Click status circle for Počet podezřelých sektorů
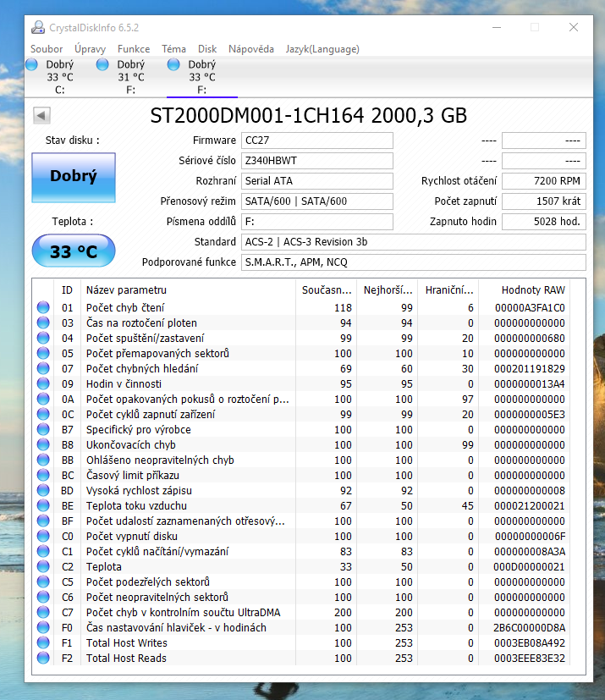The image size is (605, 700). point(43,581)
